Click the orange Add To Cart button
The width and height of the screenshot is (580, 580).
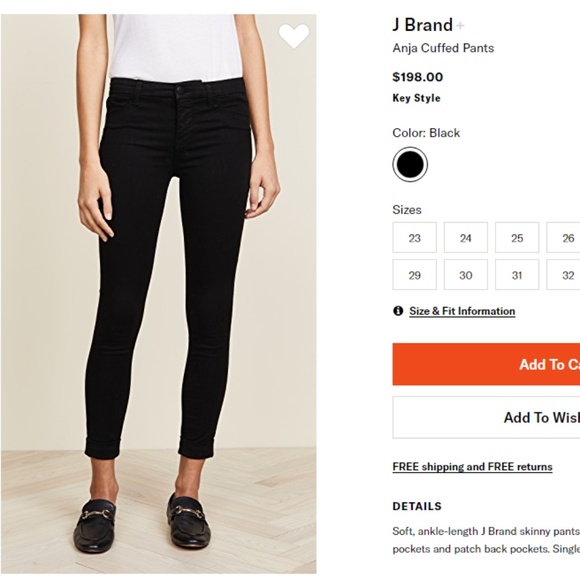pyautogui.click(x=486, y=364)
